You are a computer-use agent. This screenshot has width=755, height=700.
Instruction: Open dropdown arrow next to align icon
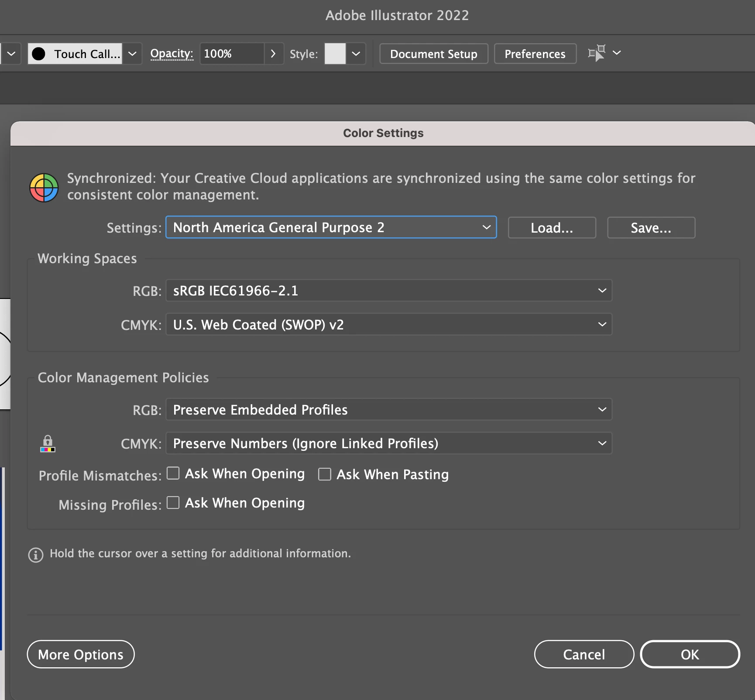click(617, 53)
